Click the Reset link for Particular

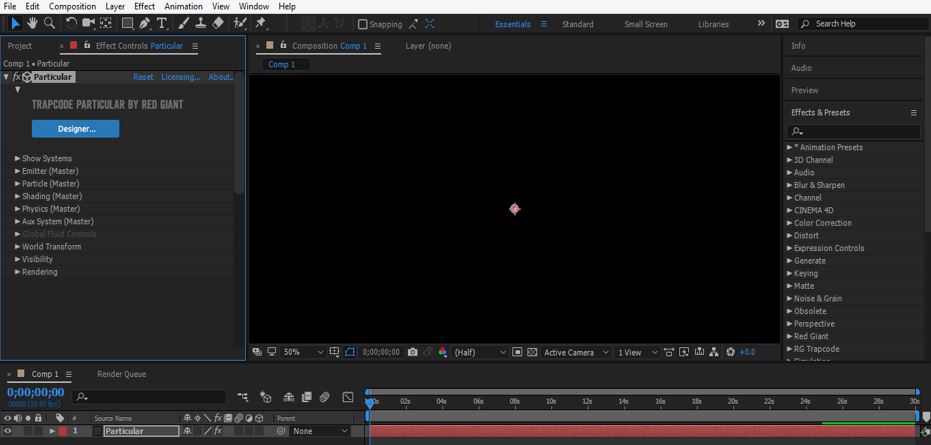143,77
